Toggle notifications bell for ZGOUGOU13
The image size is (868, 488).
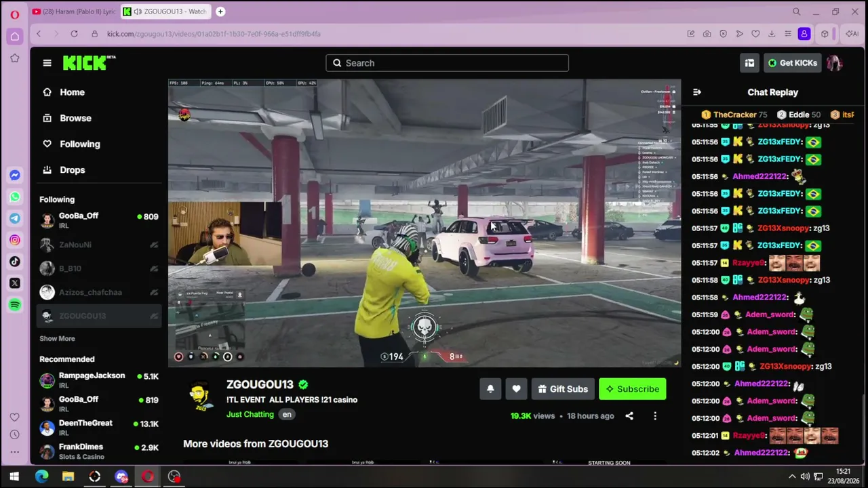pos(490,389)
